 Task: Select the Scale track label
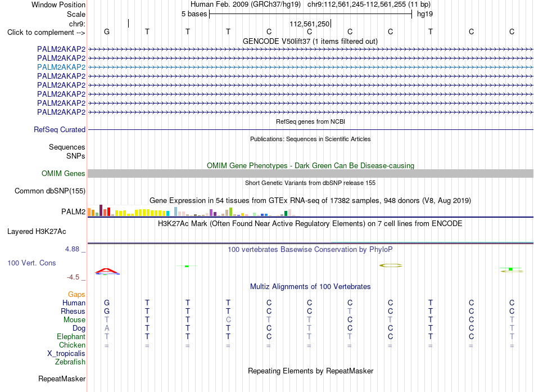(x=76, y=14)
